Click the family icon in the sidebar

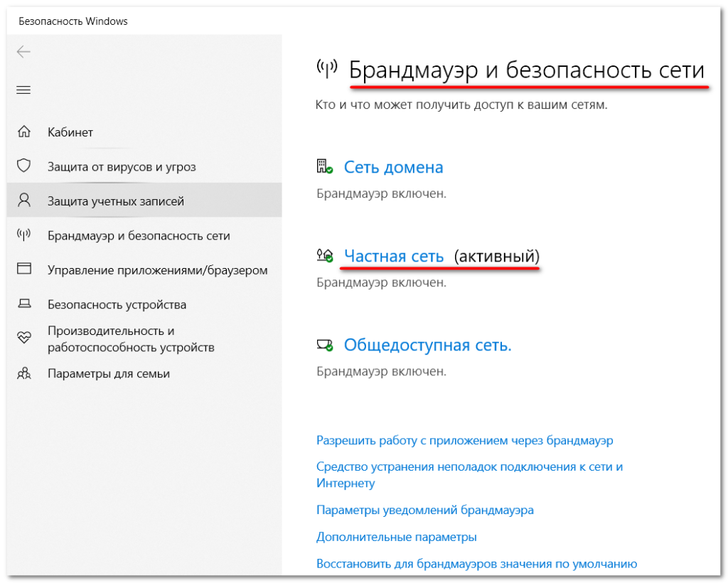tap(24, 373)
